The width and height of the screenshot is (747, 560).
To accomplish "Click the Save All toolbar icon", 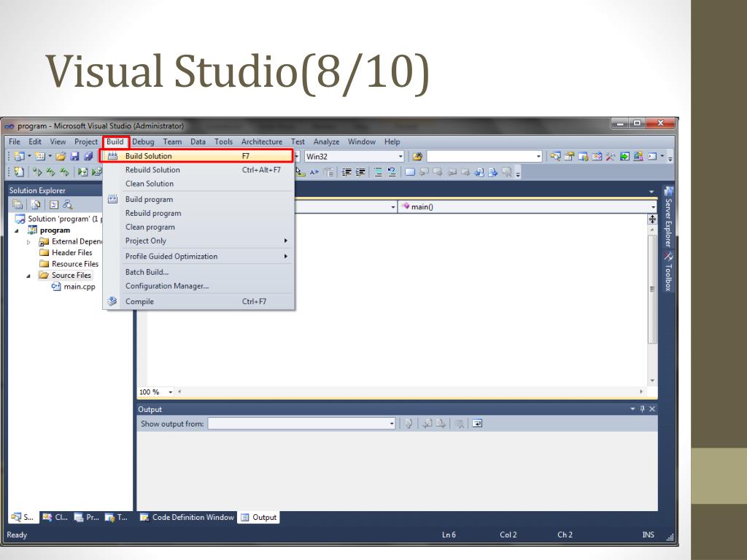I will tap(88, 156).
